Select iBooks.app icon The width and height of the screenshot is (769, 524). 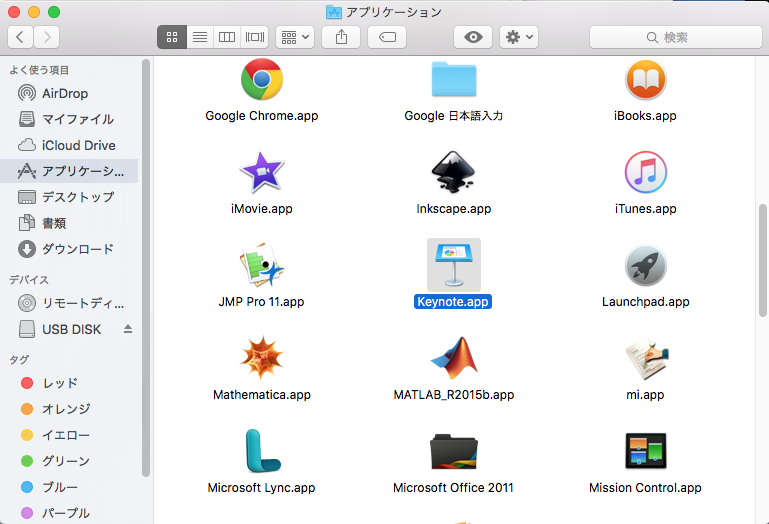tap(645, 79)
